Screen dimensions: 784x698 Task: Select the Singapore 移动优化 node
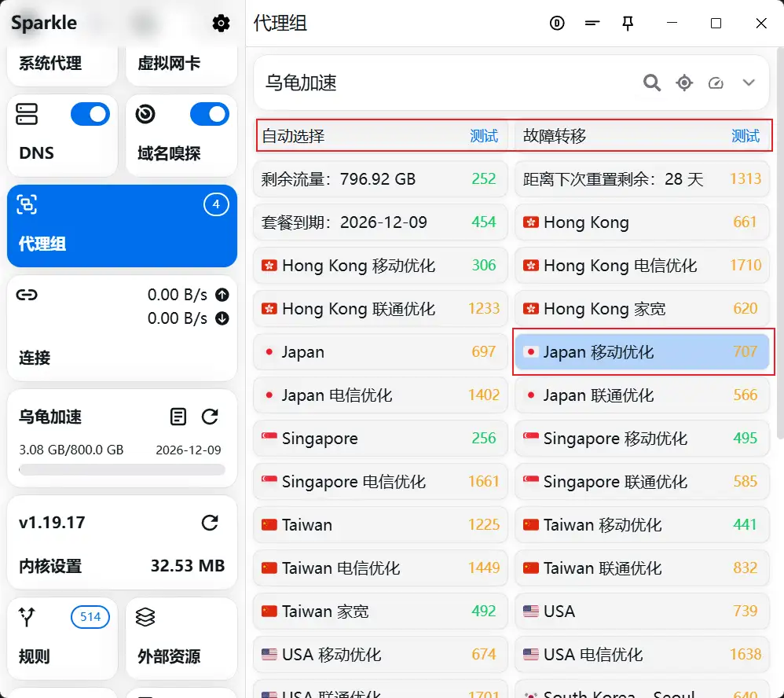coord(642,439)
